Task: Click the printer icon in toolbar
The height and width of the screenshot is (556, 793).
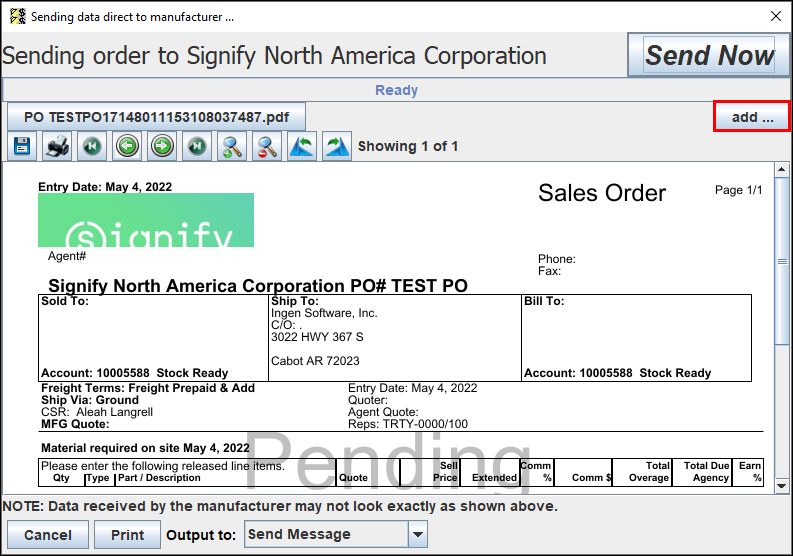Action: (x=57, y=146)
